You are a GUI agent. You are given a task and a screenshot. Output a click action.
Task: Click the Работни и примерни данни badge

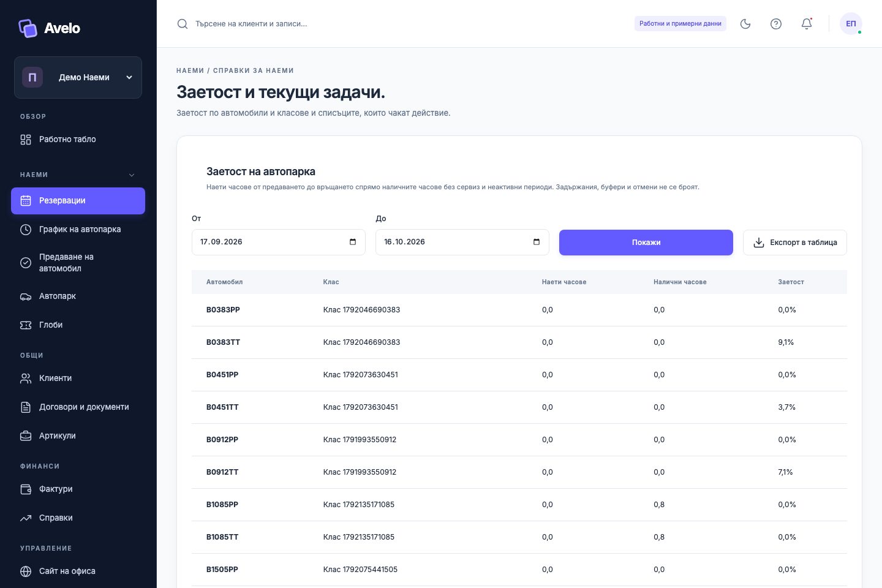coord(680,24)
